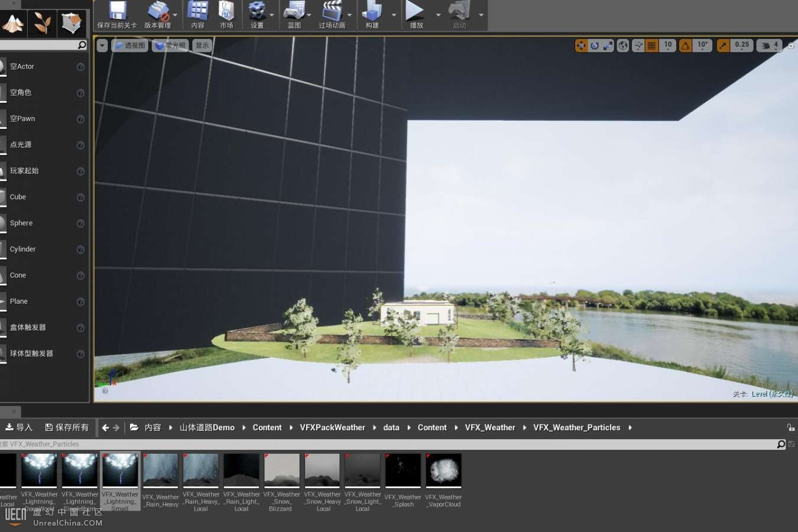Screen dimensions: 798x532
Task: Open help for 点光源 entry
Action: coord(80,145)
